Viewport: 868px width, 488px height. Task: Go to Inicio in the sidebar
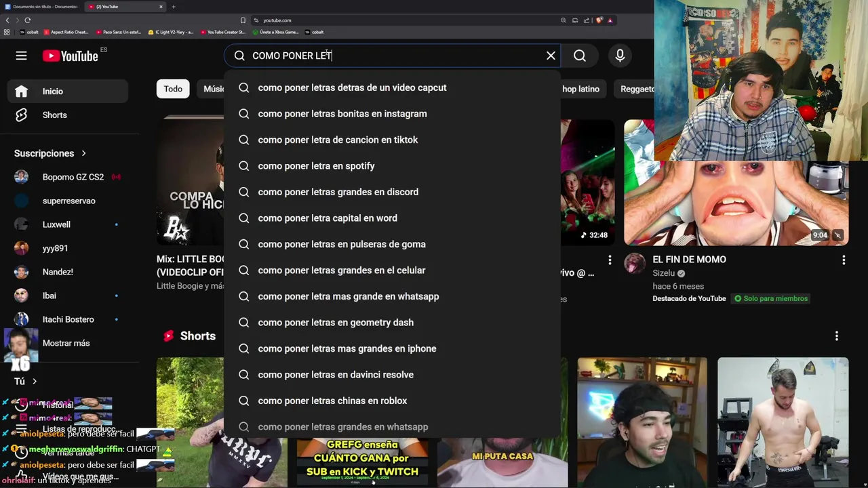(67, 91)
